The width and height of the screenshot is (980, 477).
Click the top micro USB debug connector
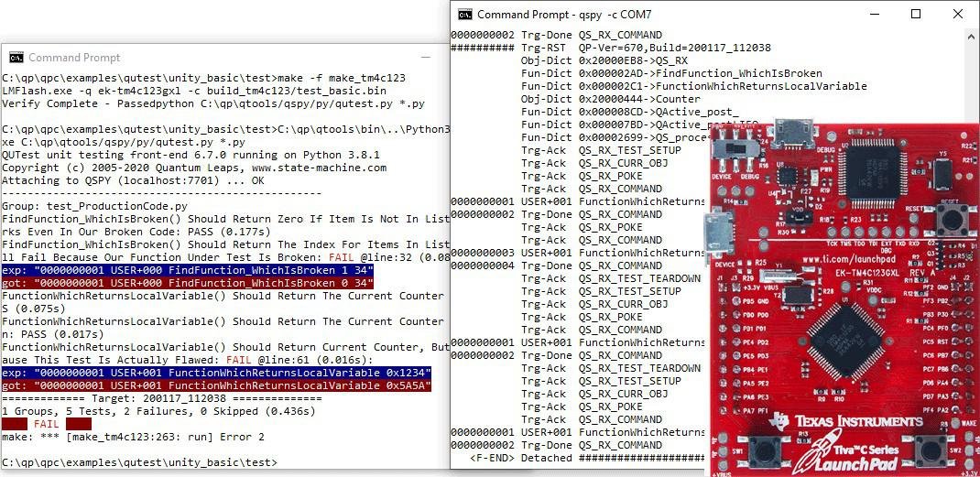794,133
